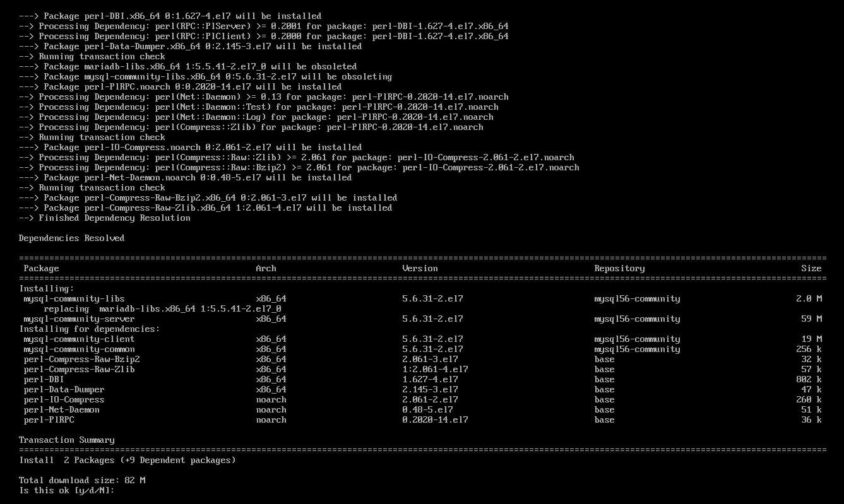Click the 'perl(Compress::Raw::Zlib) >= 2.061' line
Screen dimensions: 844x504
[x=297, y=157]
